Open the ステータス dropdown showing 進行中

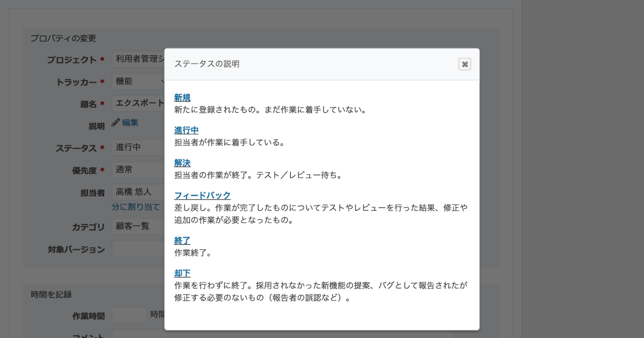(x=137, y=147)
